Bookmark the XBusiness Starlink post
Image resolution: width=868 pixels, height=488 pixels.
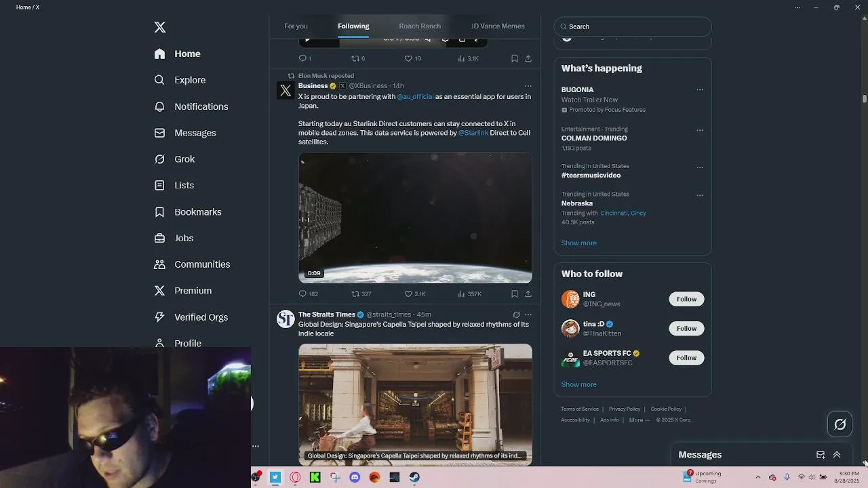[x=515, y=293]
